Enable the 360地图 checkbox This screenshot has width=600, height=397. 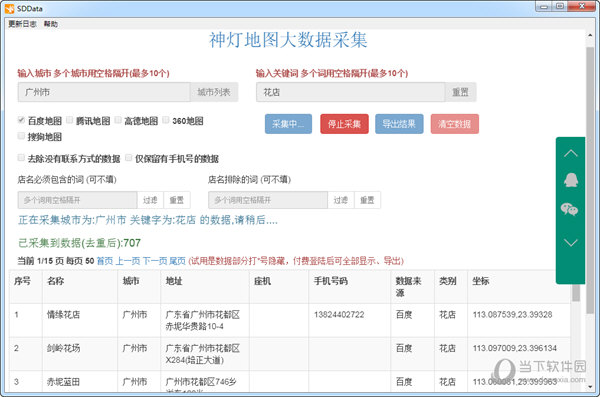coord(166,120)
